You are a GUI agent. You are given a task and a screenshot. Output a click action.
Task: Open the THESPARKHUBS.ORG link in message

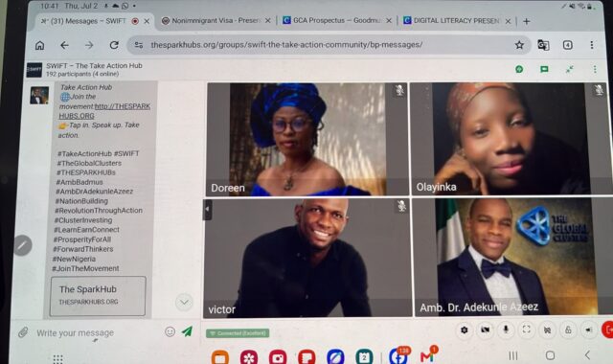[104, 111]
